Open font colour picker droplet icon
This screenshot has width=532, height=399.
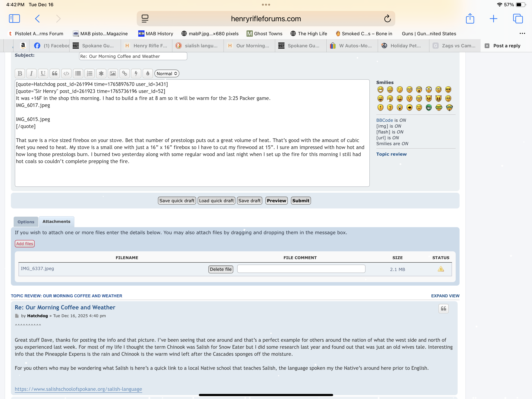pyautogui.click(x=148, y=73)
